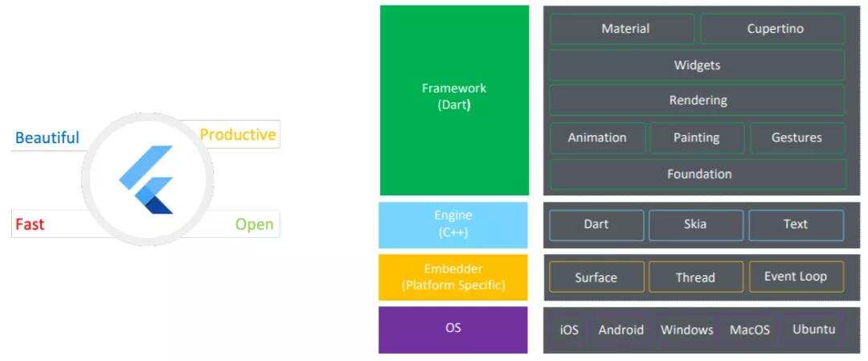Screen dimensions: 868x361
Task: Select the Skia engine box
Action: 695,224
